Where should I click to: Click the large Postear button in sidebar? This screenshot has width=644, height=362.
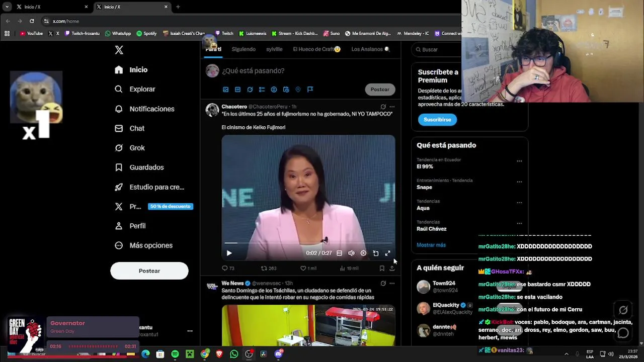pyautogui.click(x=149, y=271)
